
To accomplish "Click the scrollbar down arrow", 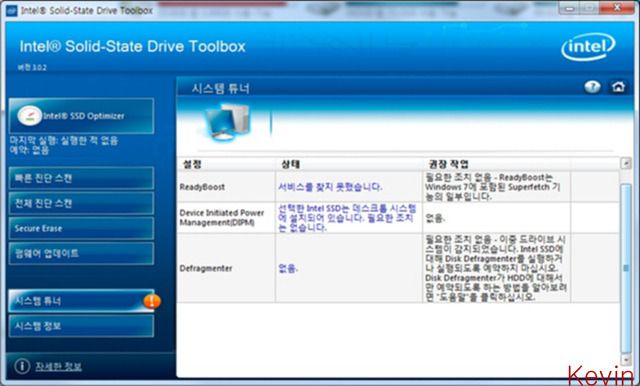I will pyautogui.click(x=626, y=359).
